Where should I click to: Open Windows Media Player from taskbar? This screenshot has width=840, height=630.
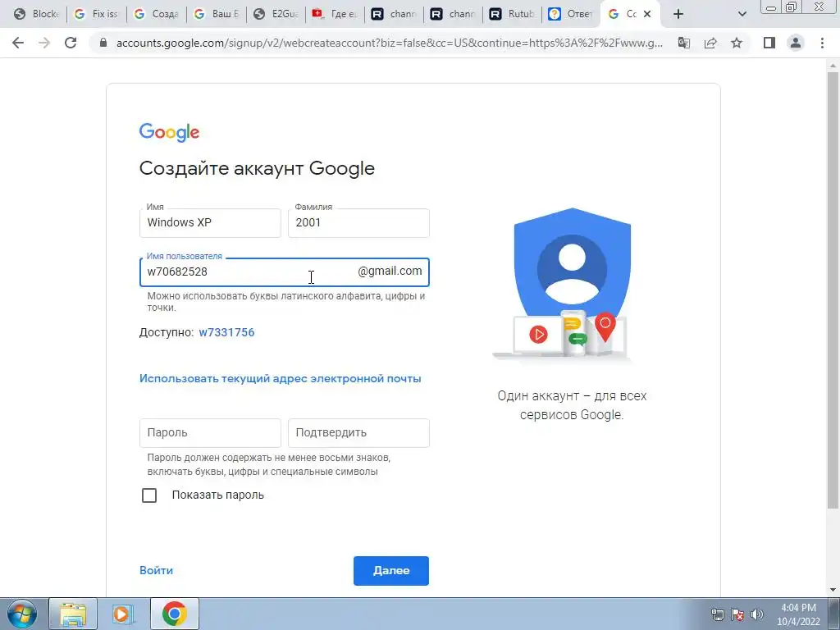123,614
